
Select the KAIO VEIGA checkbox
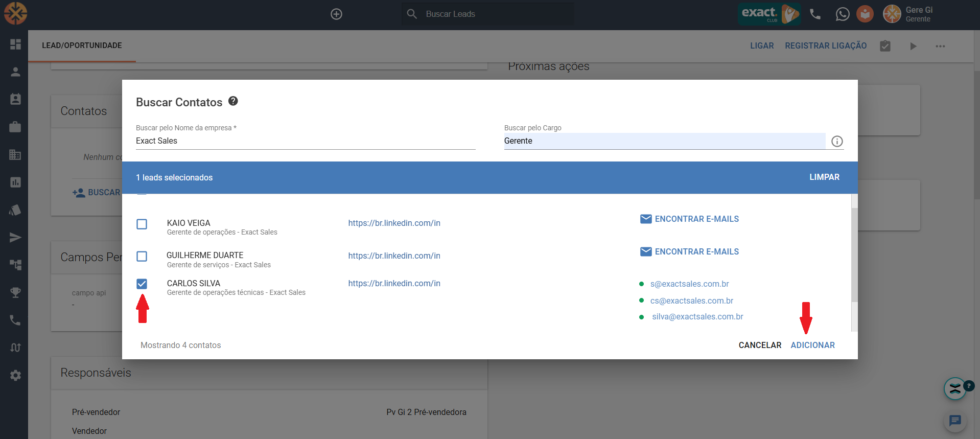point(142,224)
